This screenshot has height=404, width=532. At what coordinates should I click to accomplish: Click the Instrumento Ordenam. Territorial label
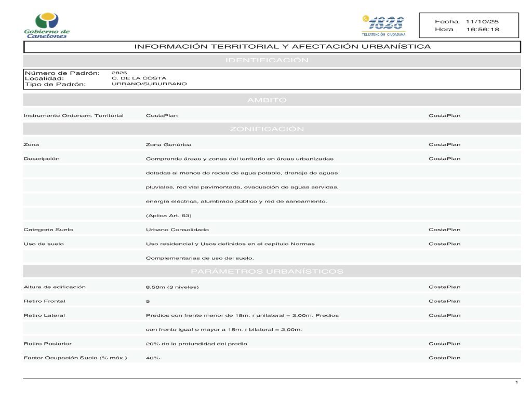click(73, 115)
